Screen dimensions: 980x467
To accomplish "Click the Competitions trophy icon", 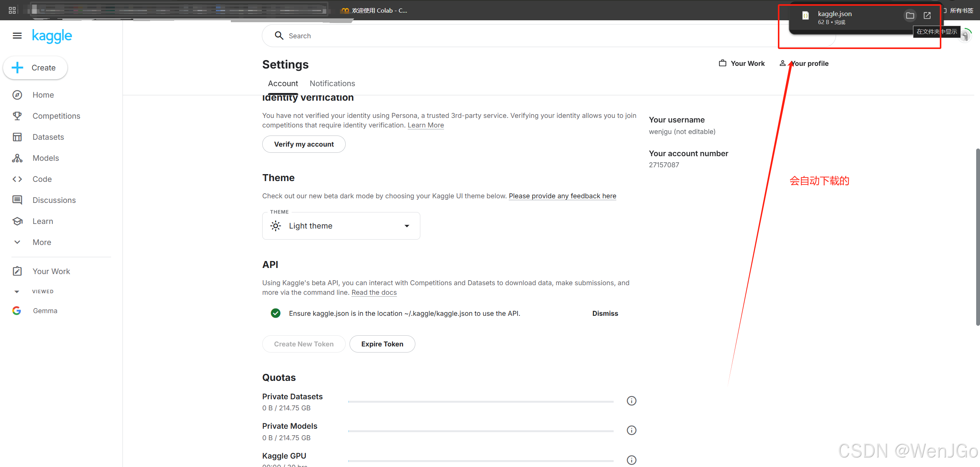I will click(17, 116).
